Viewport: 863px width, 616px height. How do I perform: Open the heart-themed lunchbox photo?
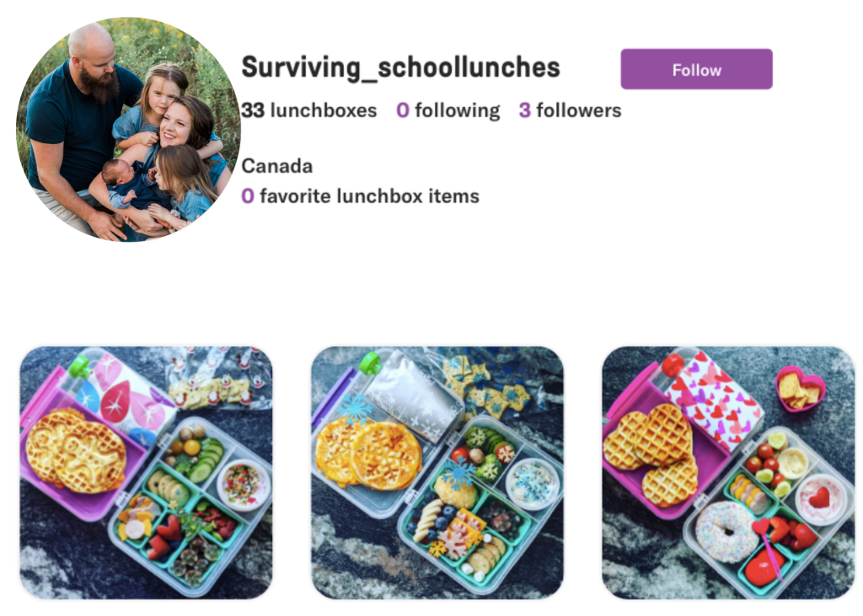728,472
